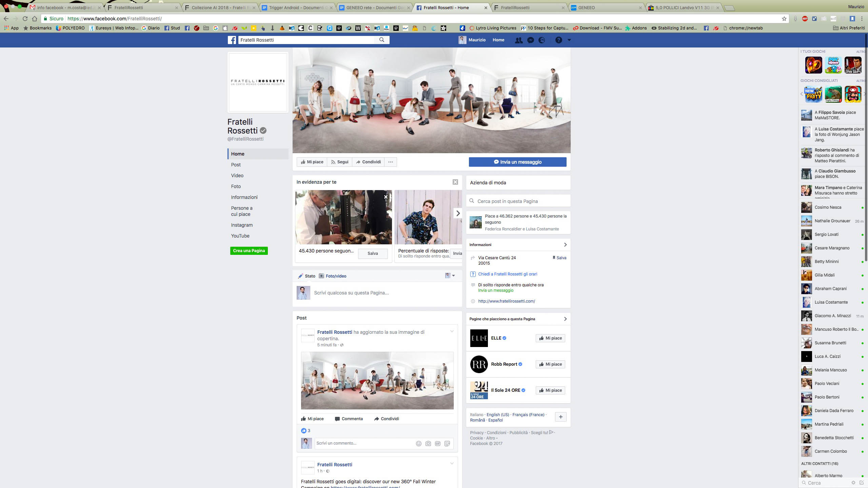Add GIF to comment

click(x=438, y=444)
